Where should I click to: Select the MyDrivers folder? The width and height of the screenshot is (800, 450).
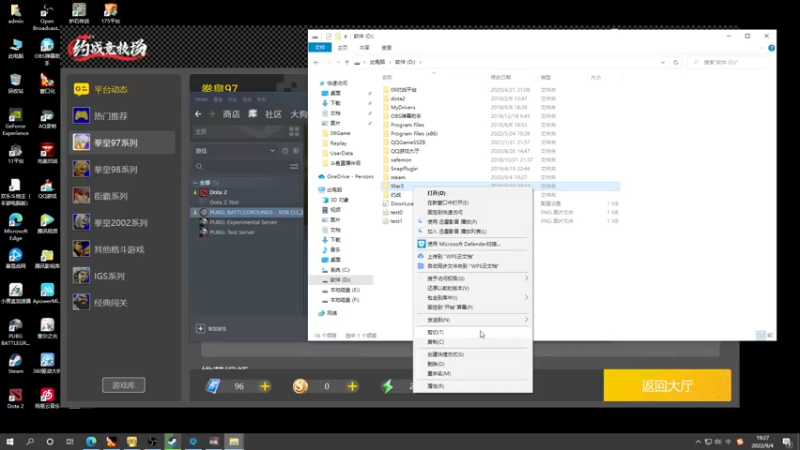tap(403, 107)
